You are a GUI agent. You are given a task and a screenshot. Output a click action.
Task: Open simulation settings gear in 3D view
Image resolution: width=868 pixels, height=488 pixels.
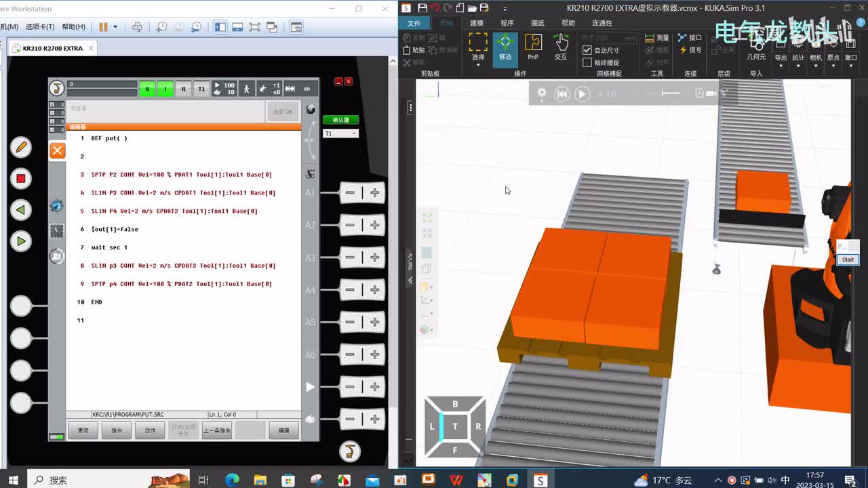click(x=542, y=94)
